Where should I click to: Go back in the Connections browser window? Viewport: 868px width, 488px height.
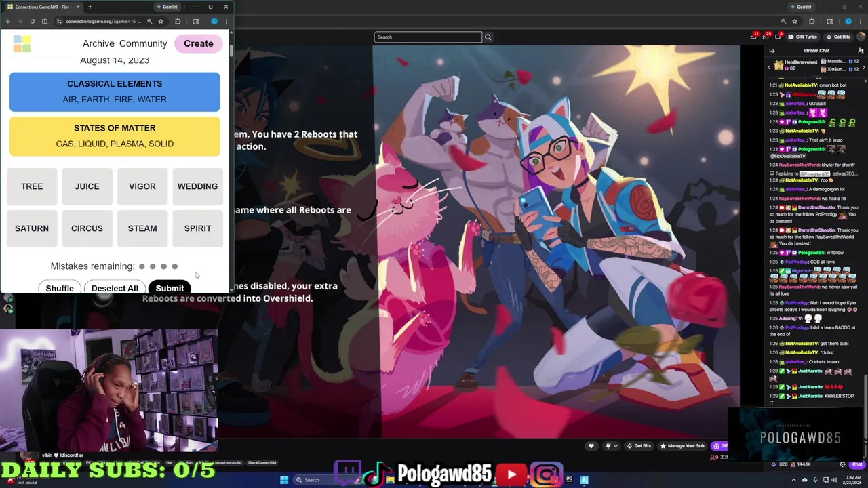[x=8, y=21]
